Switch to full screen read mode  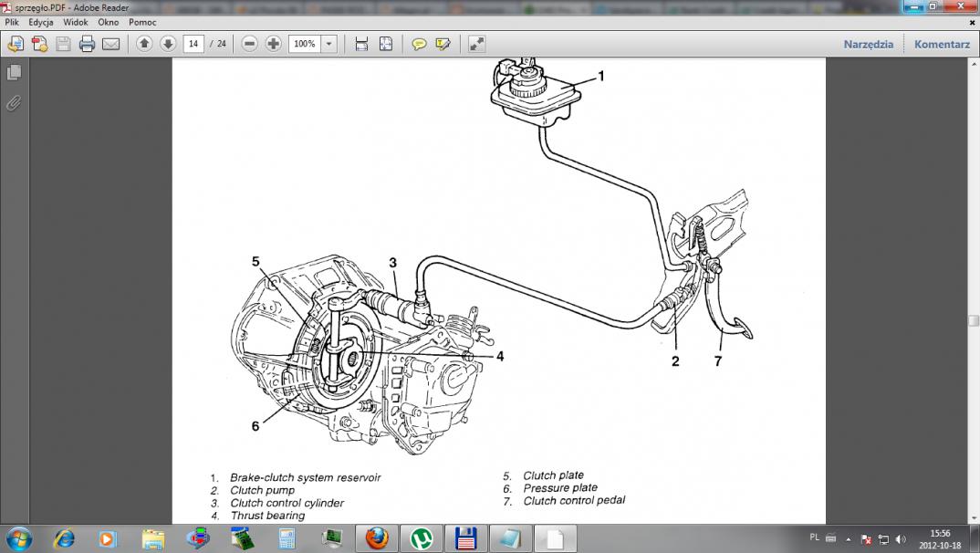476,44
